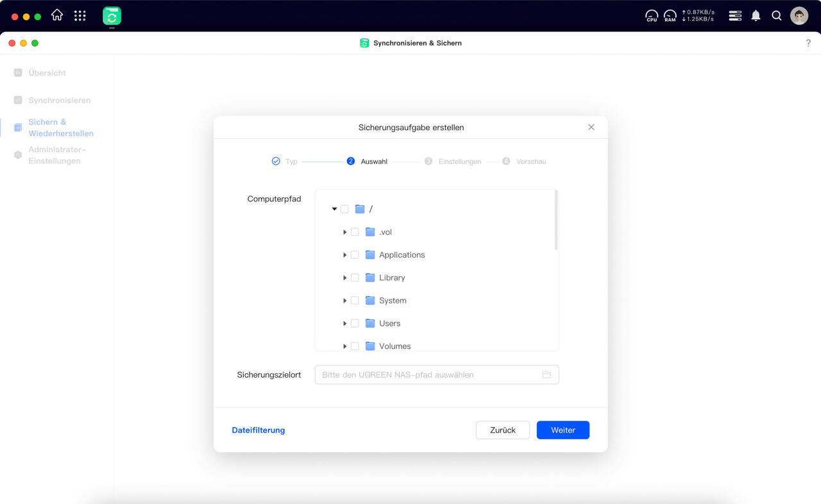The width and height of the screenshot is (821, 504).
Task: Click the Applications folder icon
Action: click(370, 255)
